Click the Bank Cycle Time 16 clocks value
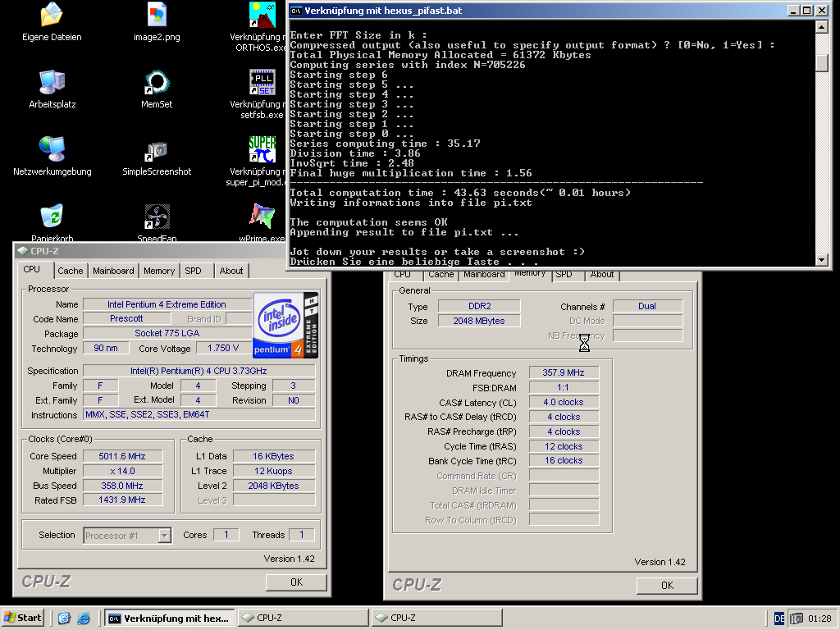The width and height of the screenshot is (840, 630). coord(564,461)
